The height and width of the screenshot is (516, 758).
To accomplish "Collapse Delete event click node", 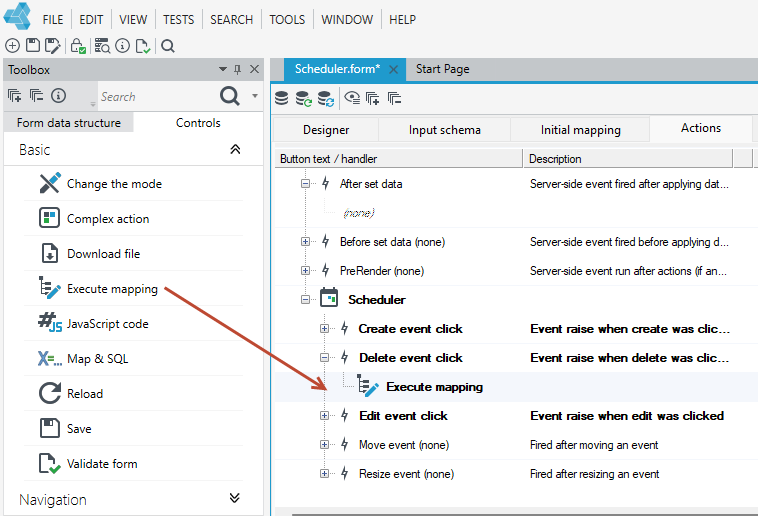I will [x=324, y=357].
